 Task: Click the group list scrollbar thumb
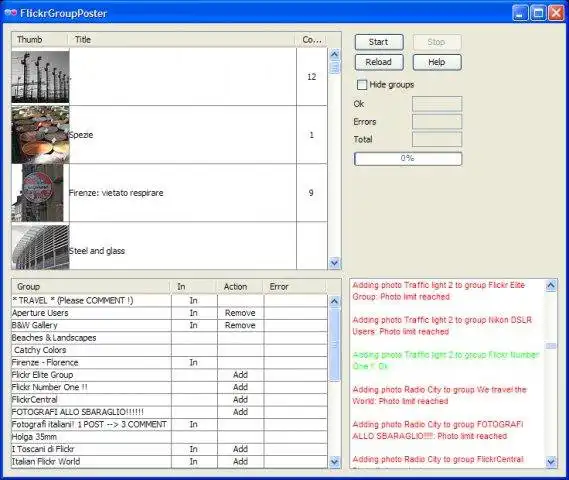335,345
